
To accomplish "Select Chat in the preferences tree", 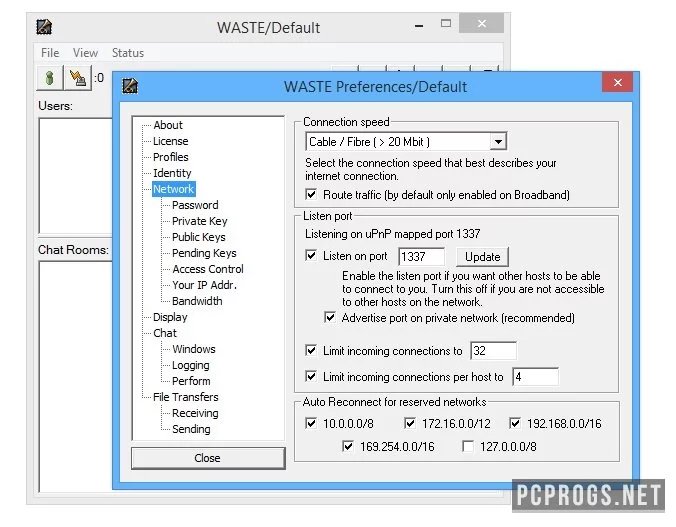I will [x=165, y=333].
